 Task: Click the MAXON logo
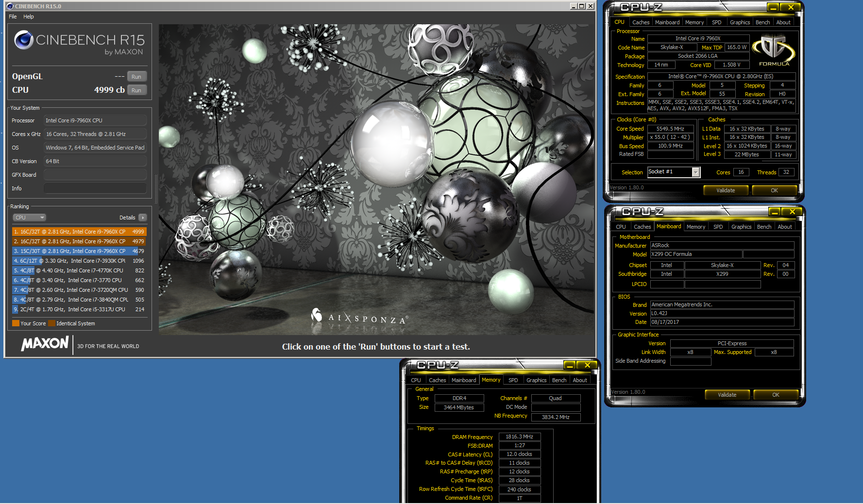point(45,344)
